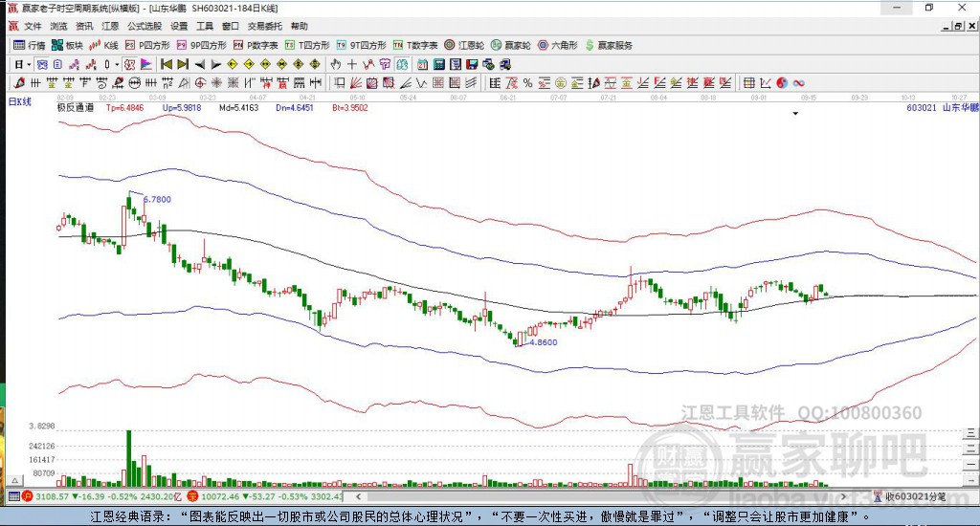Open the 六角形 hexagon tool
The width and height of the screenshot is (980, 526).
click(x=558, y=45)
